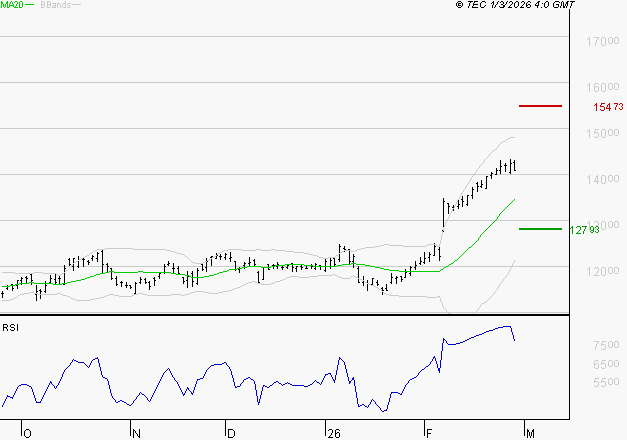Click the BBands legend label

56,5
